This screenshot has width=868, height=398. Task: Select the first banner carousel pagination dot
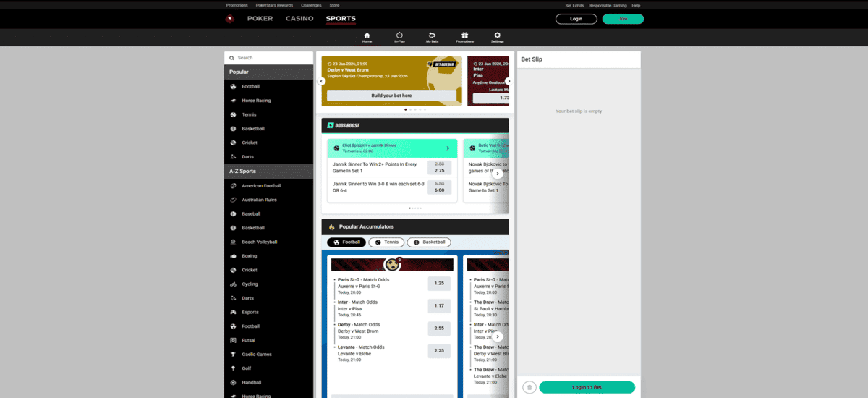pos(405,109)
